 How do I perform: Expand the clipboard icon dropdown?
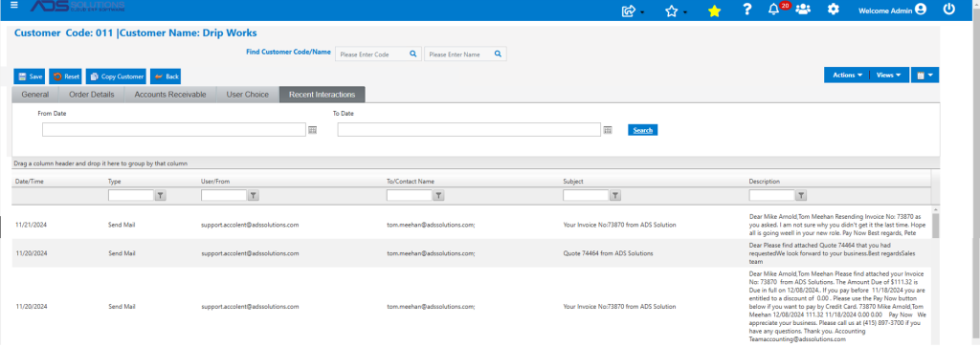click(924, 75)
